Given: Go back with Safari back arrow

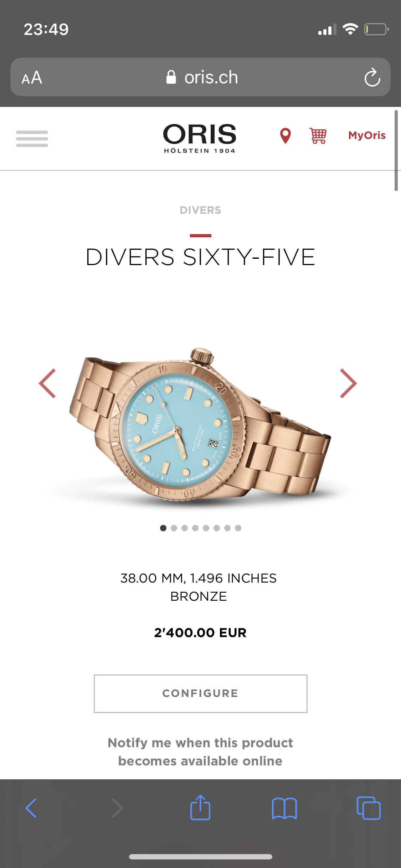Looking at the screenshot, I should tap(31, 808).
